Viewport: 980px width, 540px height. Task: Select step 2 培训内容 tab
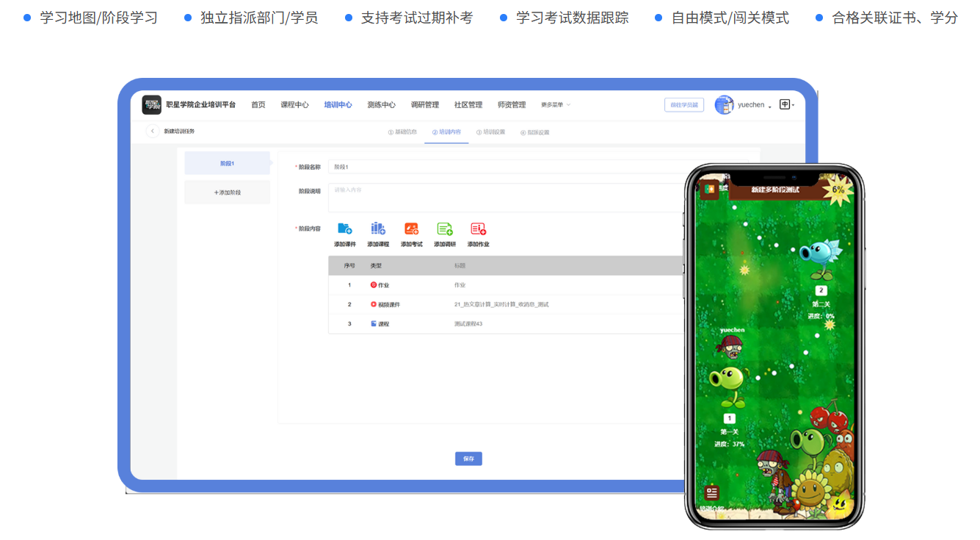[446, 132]
